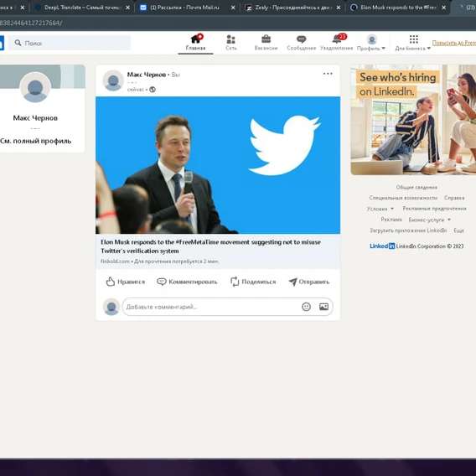Screen dimensions: 476x476
Task: Click См. полный профиль link
Action: point(35,141)
